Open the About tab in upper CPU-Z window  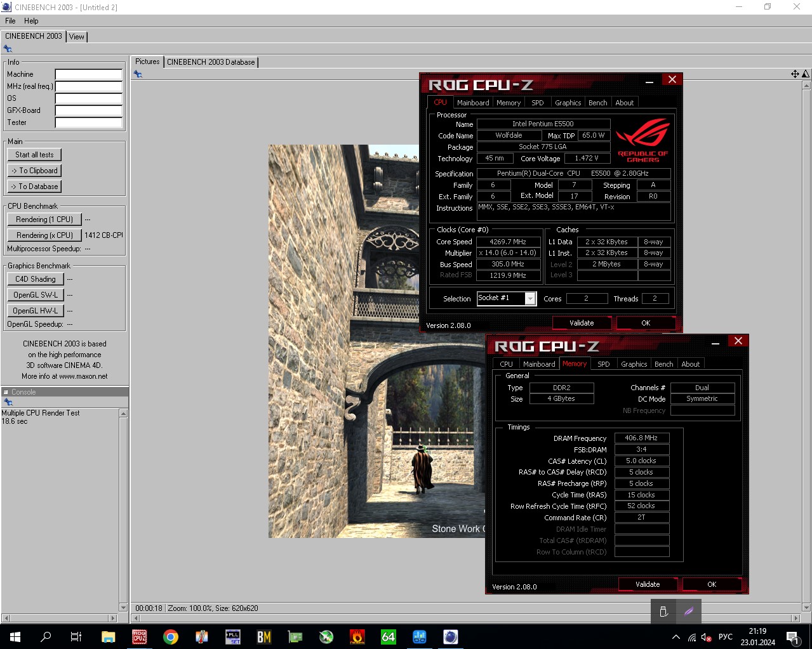click(x=625, y=103)
